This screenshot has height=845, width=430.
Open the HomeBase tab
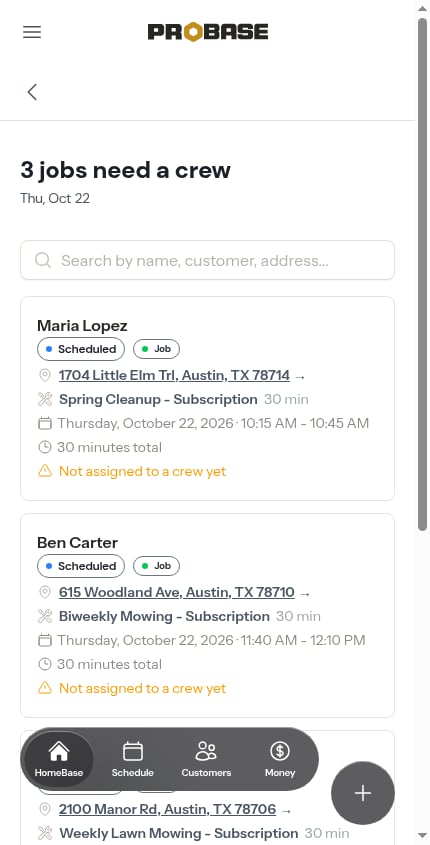(x=59, y=760)
